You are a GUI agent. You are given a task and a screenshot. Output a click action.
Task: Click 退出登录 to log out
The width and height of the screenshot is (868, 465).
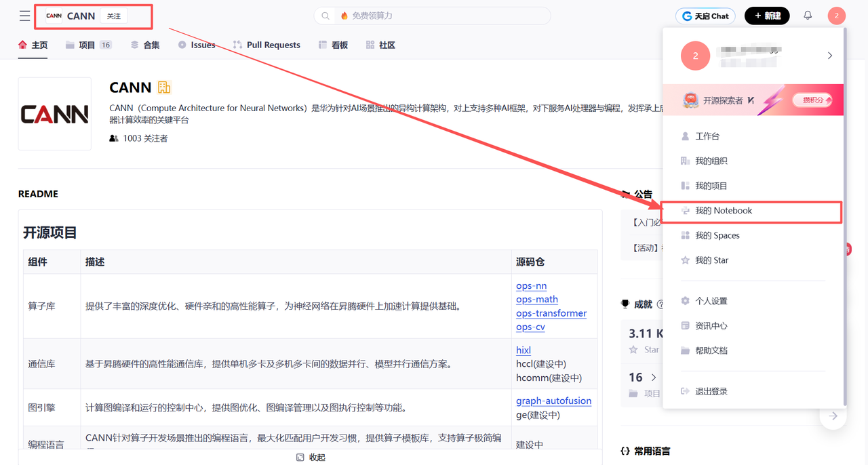click(753, 391)
